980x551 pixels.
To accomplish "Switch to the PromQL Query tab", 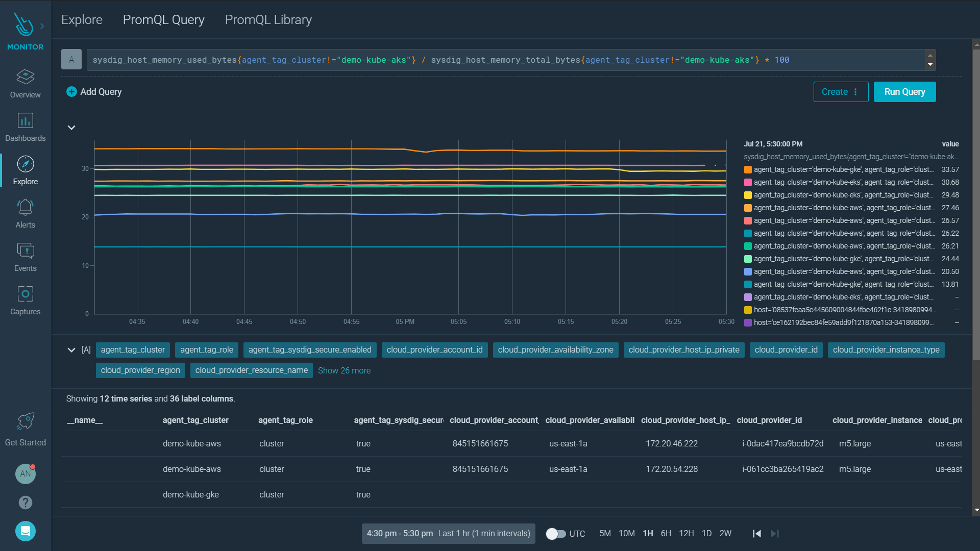I will (163, 19).
